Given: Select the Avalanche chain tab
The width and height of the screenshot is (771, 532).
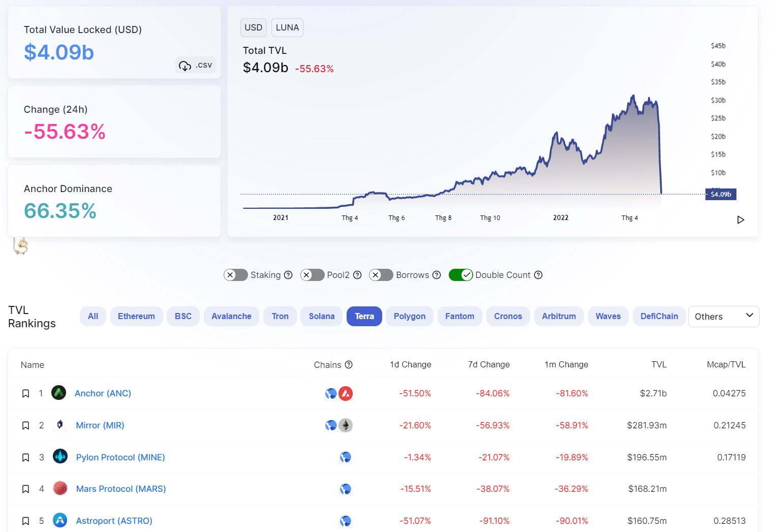Looking at the screenshot, I should (x=231, y=316).
